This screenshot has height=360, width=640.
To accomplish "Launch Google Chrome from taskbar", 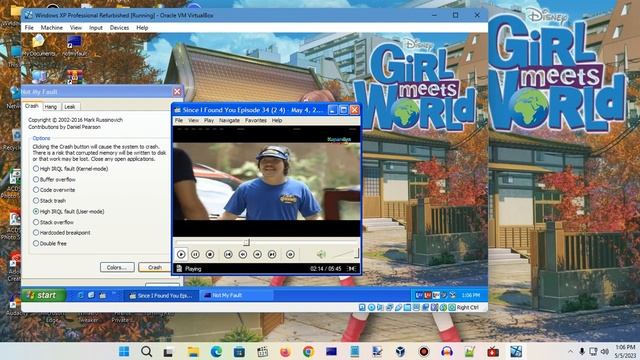I will [x=309, y=351].
